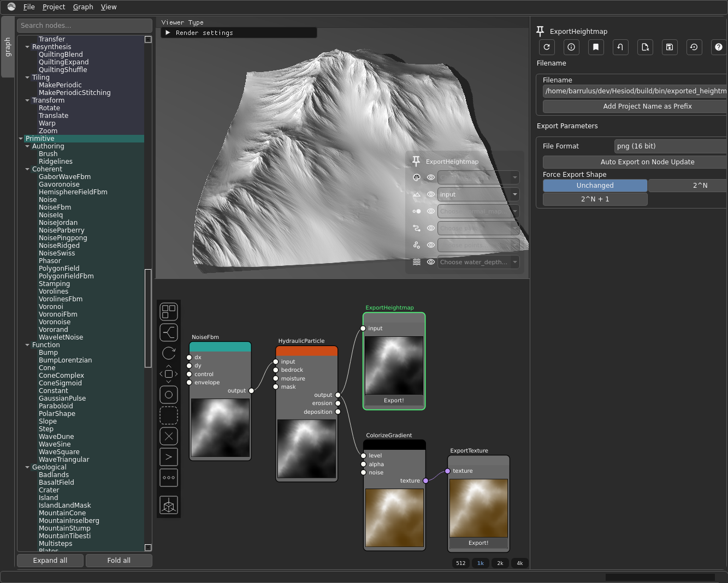Set resolution to 512

click(x=461, y=563)
